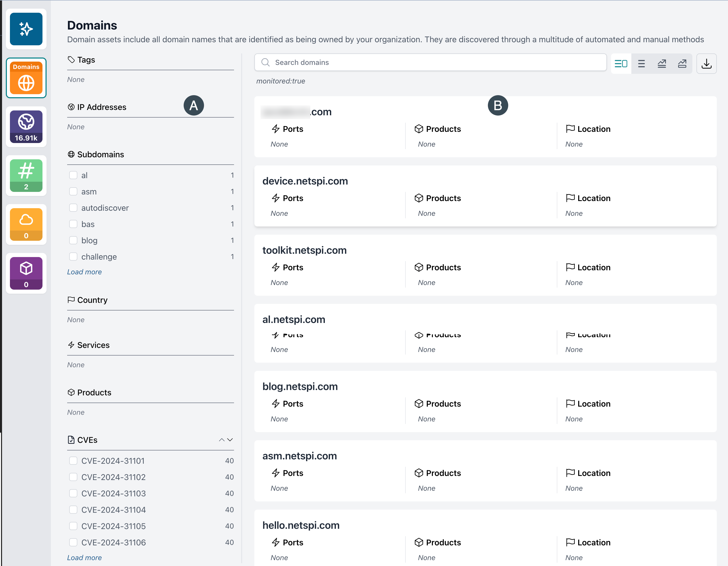
Task: Open the asm.netspi.com domain
Action: [x=300, y=456]
